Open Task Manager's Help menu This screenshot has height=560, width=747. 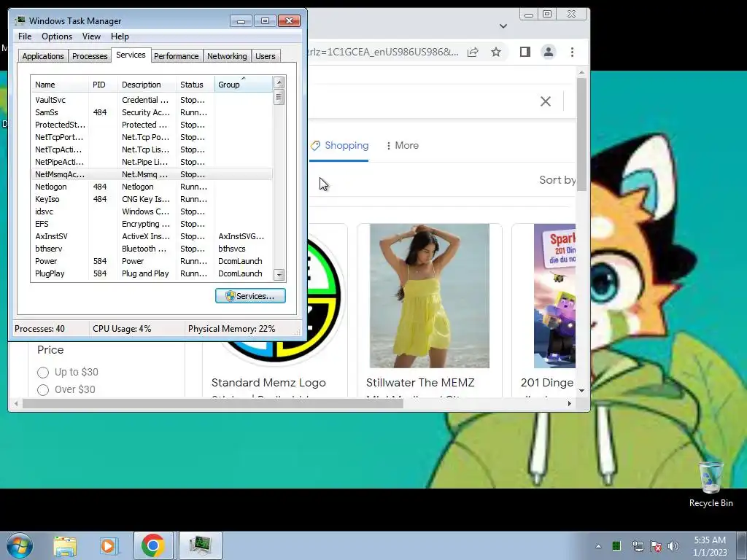point(120,36)
